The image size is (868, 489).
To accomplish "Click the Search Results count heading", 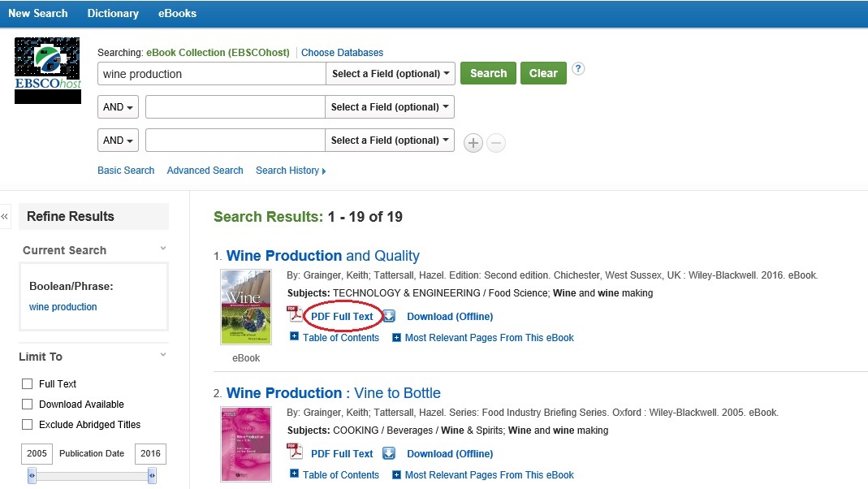I will 309,217.
